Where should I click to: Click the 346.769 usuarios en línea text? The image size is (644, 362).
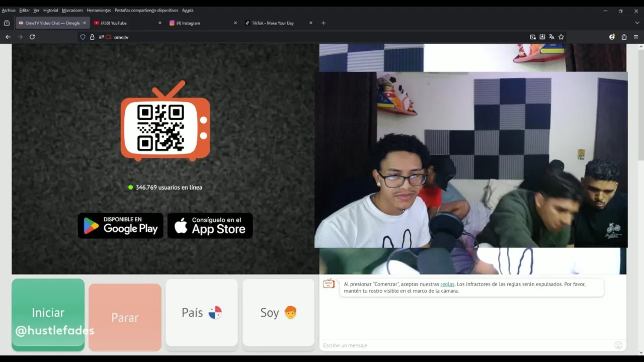click(x=169, y=187)
